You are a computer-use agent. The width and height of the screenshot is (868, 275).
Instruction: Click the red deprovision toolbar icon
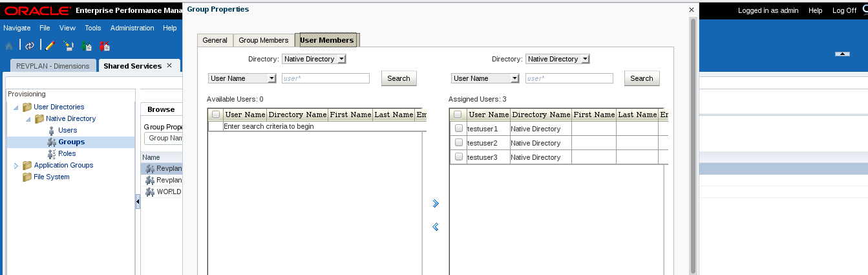[105, 46]
